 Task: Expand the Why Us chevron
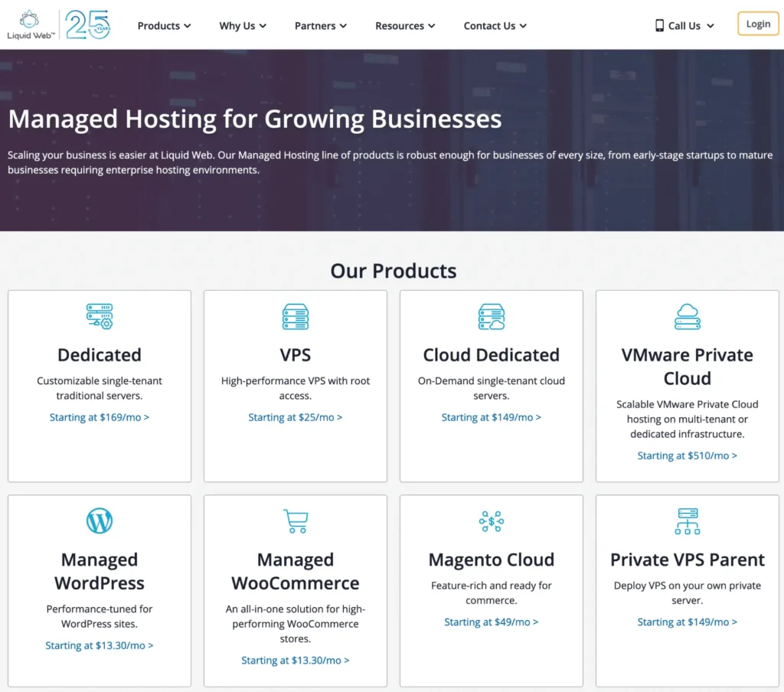263,26
